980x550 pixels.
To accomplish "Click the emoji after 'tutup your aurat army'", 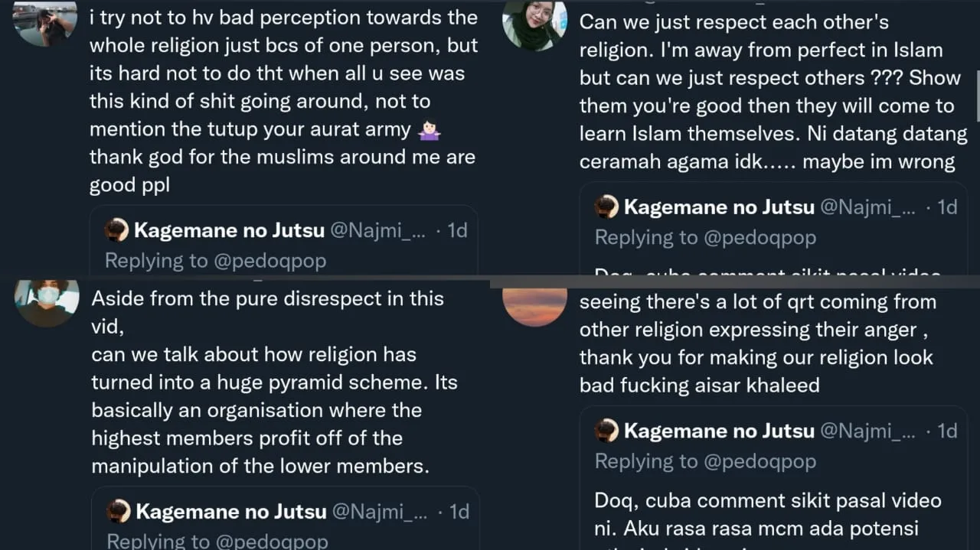I will click(430, 130).
